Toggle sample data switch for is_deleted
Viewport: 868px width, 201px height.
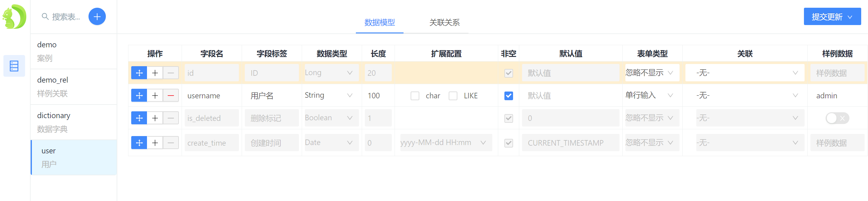click(x=837, y=118)
